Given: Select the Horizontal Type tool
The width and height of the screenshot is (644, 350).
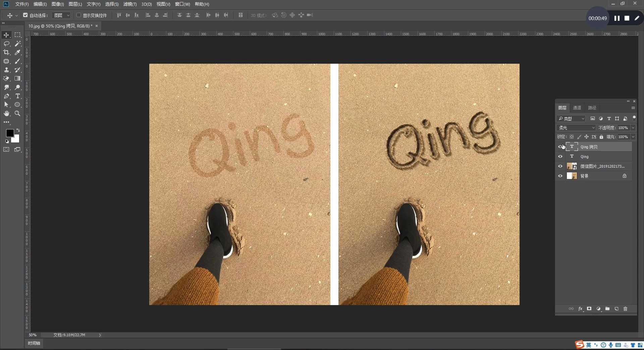Looking at the screenshot, I should [17, 96].
